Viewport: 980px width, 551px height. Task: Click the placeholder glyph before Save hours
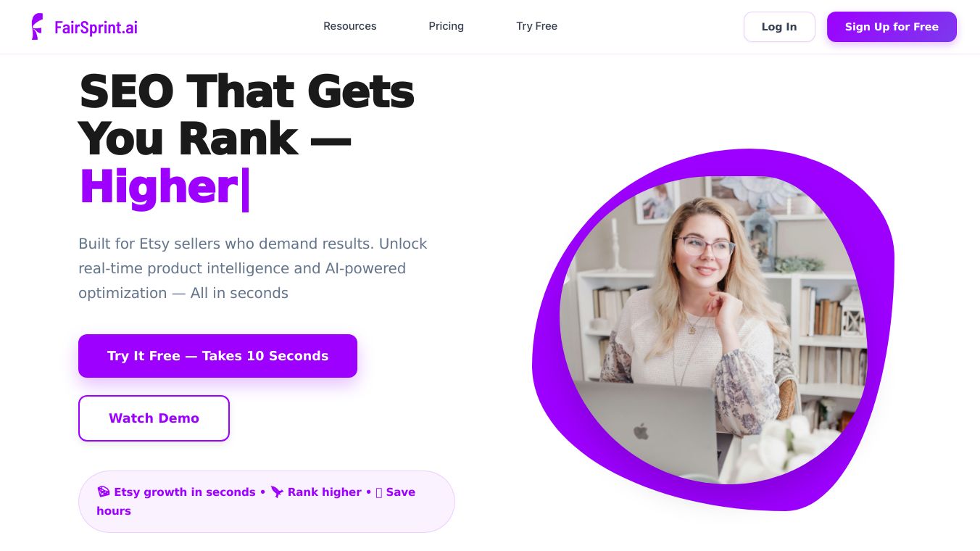pos(378,492)
